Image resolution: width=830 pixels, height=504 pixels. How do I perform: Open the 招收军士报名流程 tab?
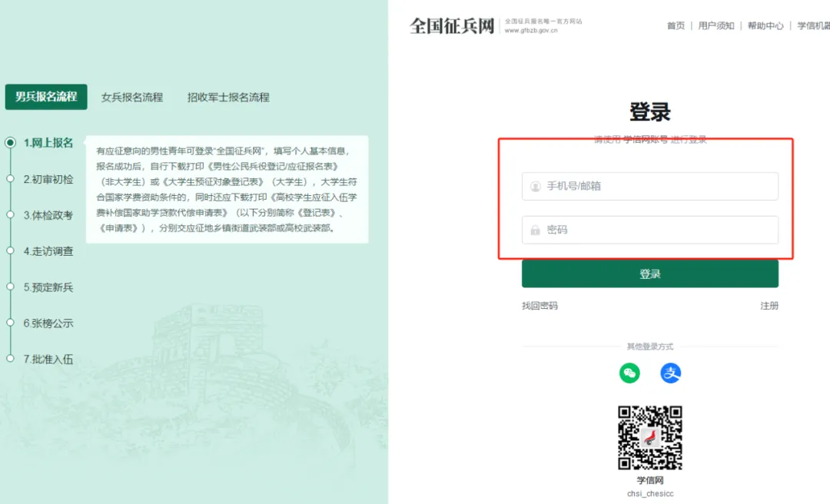[x=228, y=98]
